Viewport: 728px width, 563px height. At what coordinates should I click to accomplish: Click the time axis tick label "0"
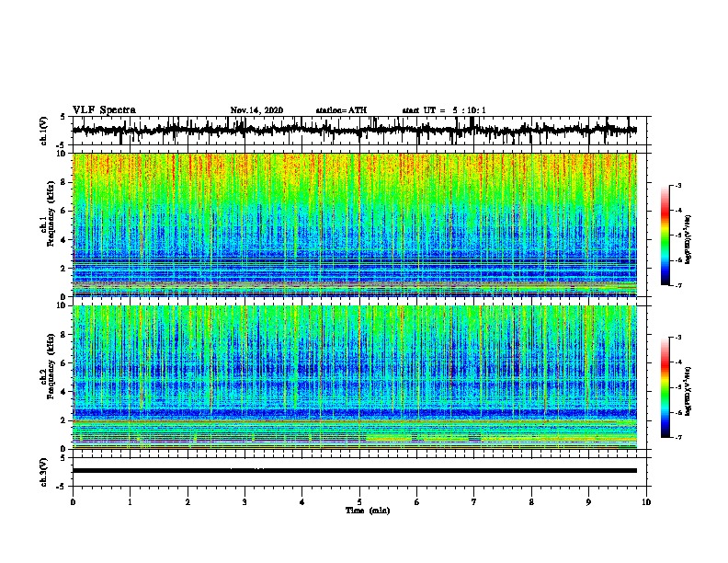(x=73, y=502)
